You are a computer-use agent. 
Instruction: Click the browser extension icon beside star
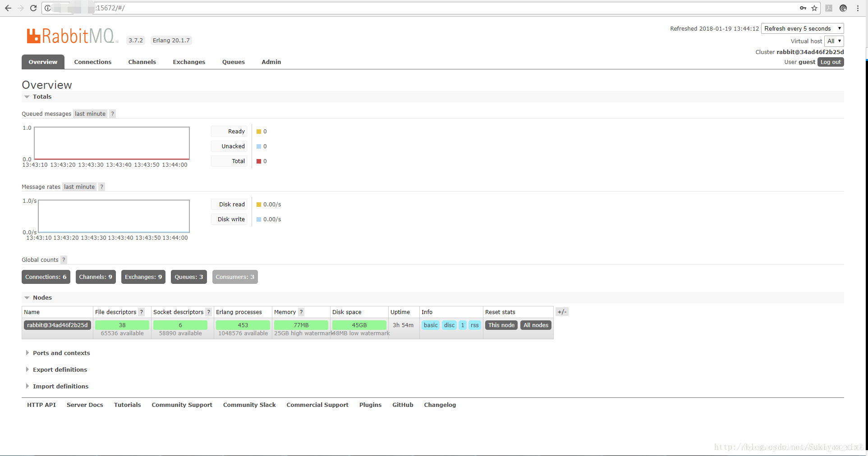point(829,8)
